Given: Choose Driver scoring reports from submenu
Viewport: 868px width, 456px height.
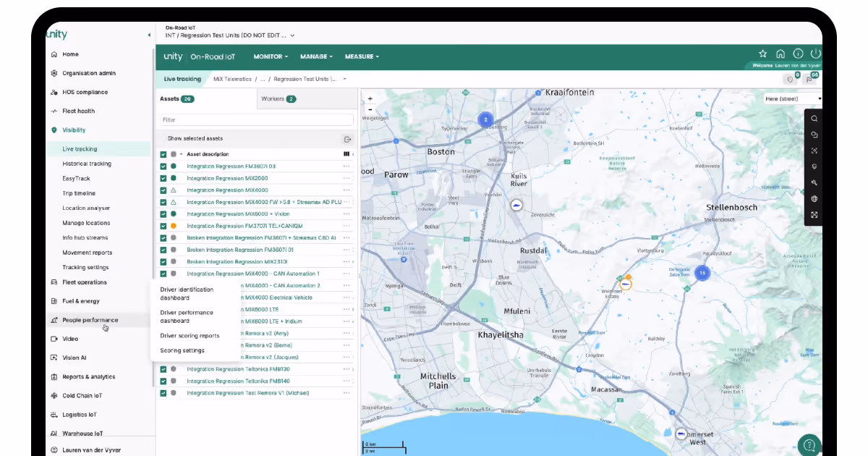Looking at the screenshot, I should click(x=190, y=336).
